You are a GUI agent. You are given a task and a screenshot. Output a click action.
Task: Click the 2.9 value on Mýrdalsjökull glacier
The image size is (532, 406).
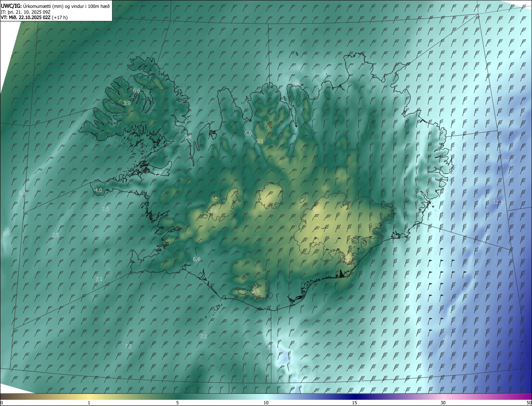point(256,291)
